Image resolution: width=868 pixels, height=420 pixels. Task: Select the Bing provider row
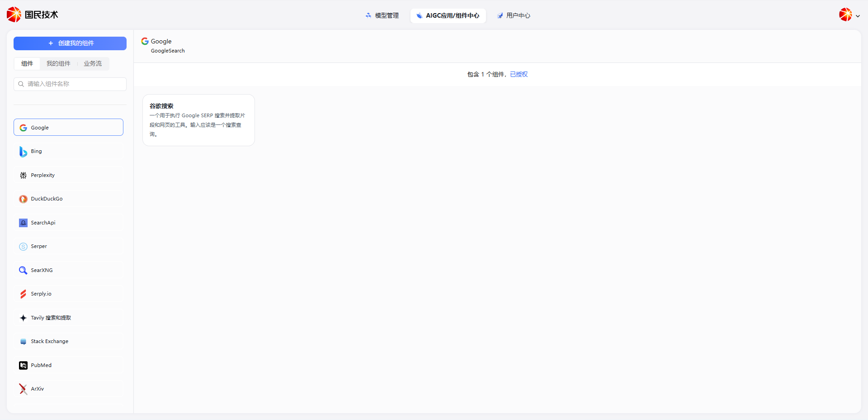coord(68,151)
